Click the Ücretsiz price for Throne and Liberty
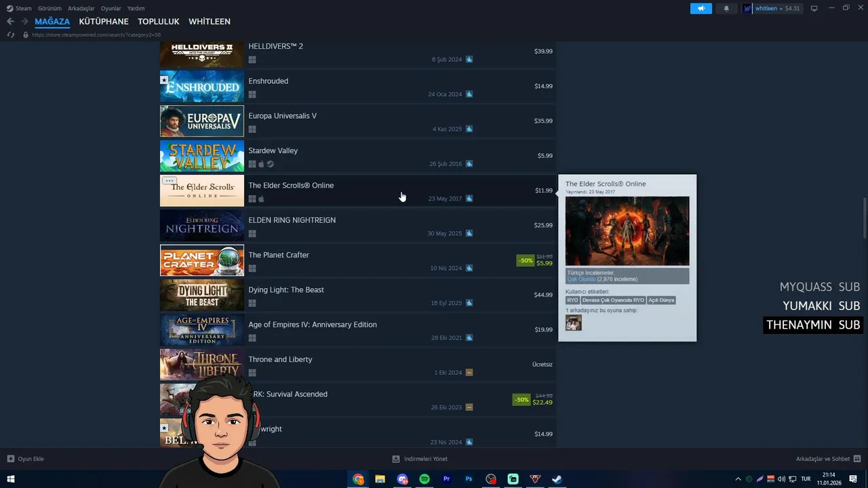Image resolution: width=868 pixels, height=488 pixels. click(x=542, y=365)
